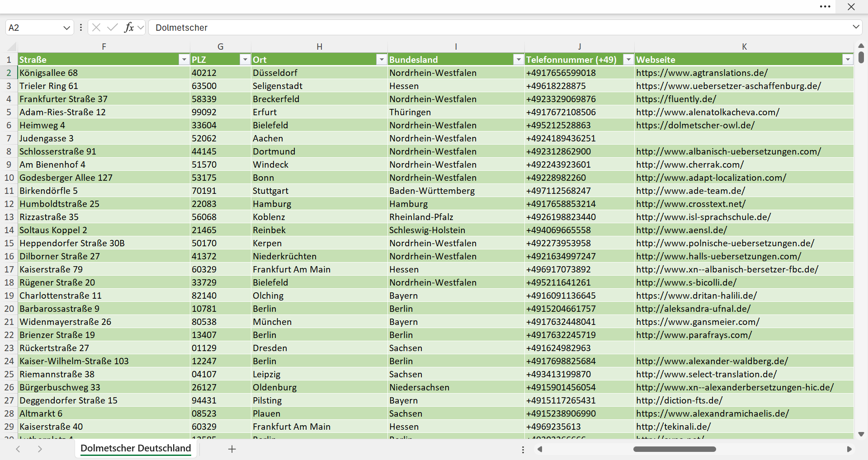Screen dimensions: 868x460
Task: Add a new sheet with plus icon
Action: [232, 449]
